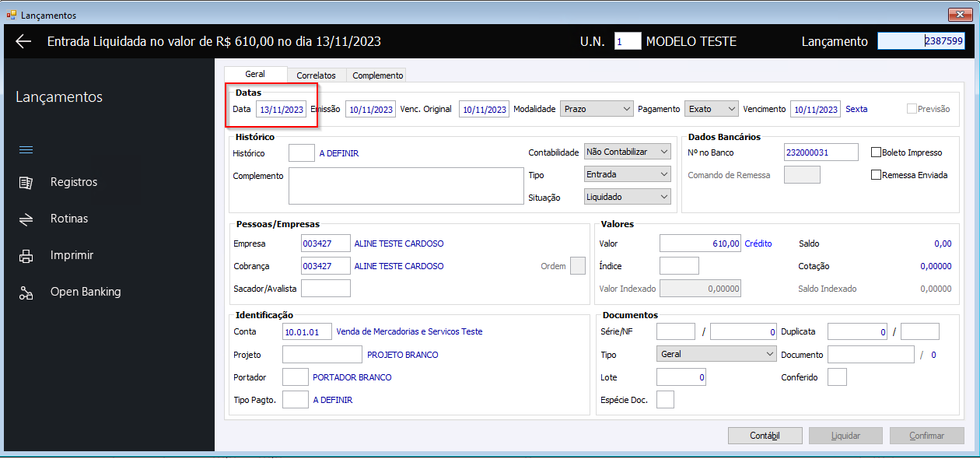Open the Registros sidebar menu
The width and height of the screenshot is (980, 459).
[74, 182]
